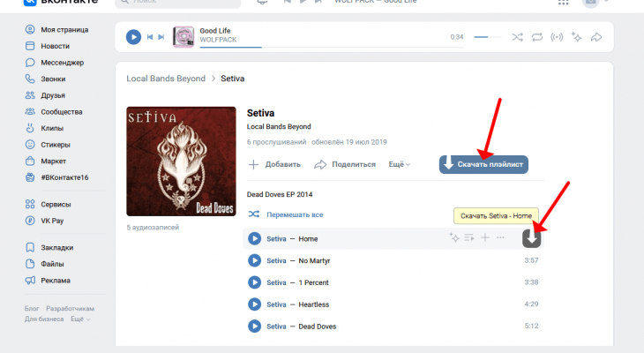Screen dimensions: 644x353
Task: Click the #ВКонтакте16 icon
Action: [x=30, y=177]
